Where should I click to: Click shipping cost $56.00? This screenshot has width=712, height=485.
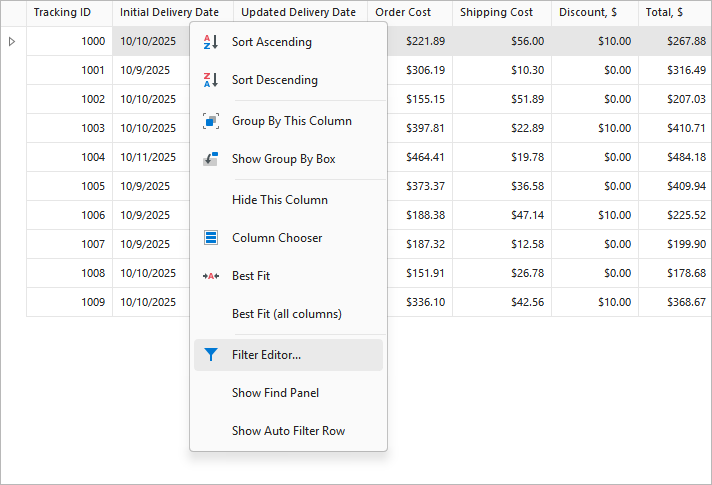coord(502,41)
